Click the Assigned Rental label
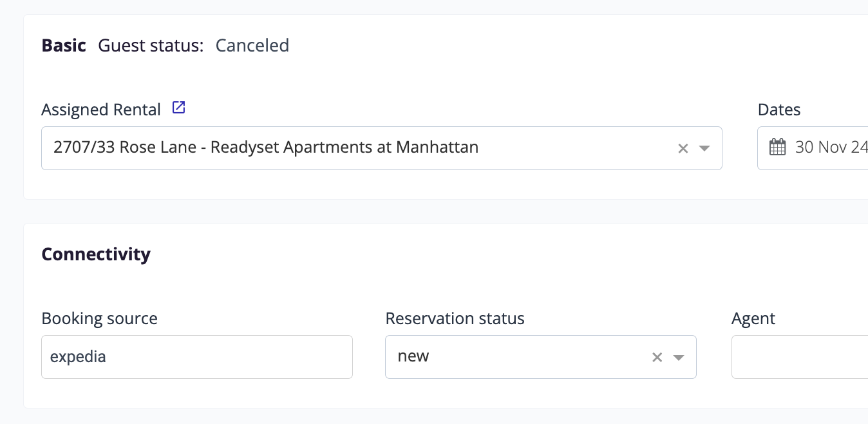868x424 pixels. point(101,110)
